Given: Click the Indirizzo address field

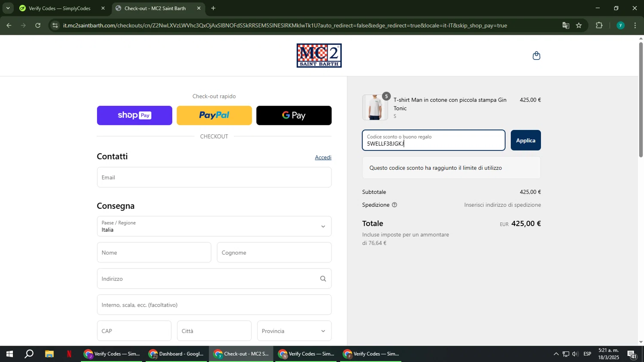Looking at the screenshot, I should coord(214,279).
